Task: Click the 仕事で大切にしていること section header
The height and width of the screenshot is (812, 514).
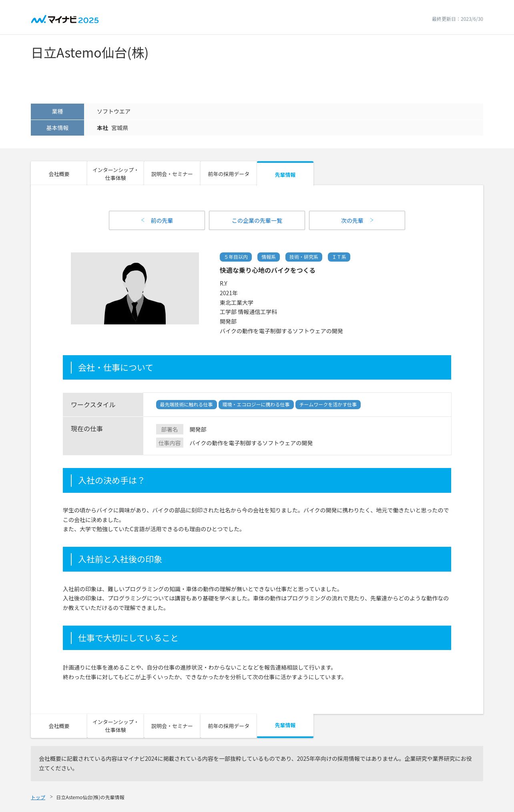Action: point(257,638)
